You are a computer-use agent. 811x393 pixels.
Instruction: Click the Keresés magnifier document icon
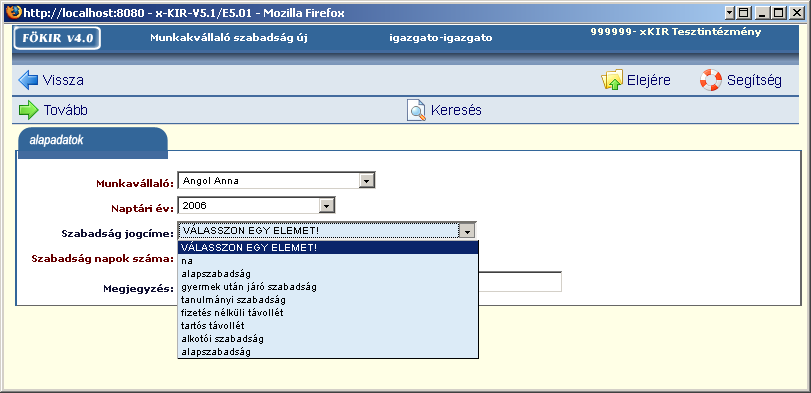tap(416, 110)
